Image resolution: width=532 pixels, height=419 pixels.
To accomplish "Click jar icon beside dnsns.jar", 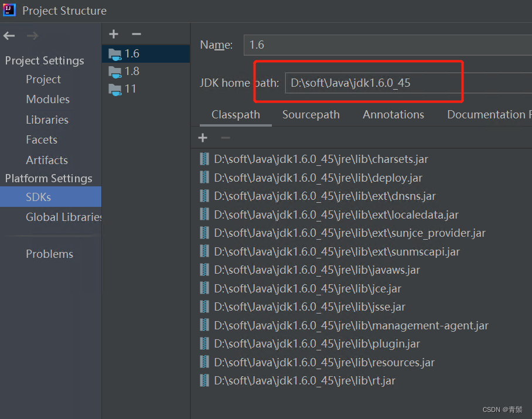I will [204, 196].
